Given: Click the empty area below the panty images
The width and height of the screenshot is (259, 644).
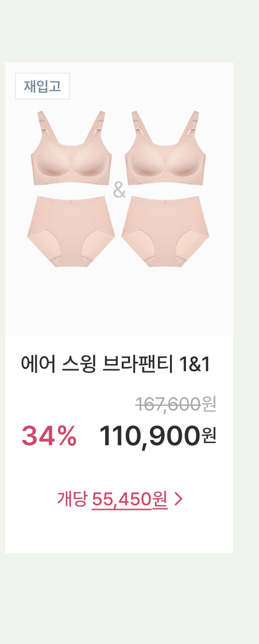Looking at the screenshot, I should click(x=119, y=303).
